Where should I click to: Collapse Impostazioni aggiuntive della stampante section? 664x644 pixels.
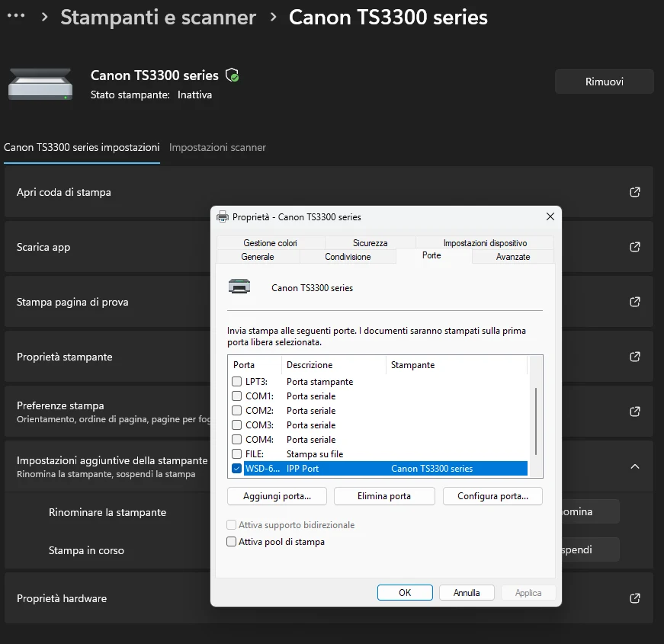coord(635,466)
